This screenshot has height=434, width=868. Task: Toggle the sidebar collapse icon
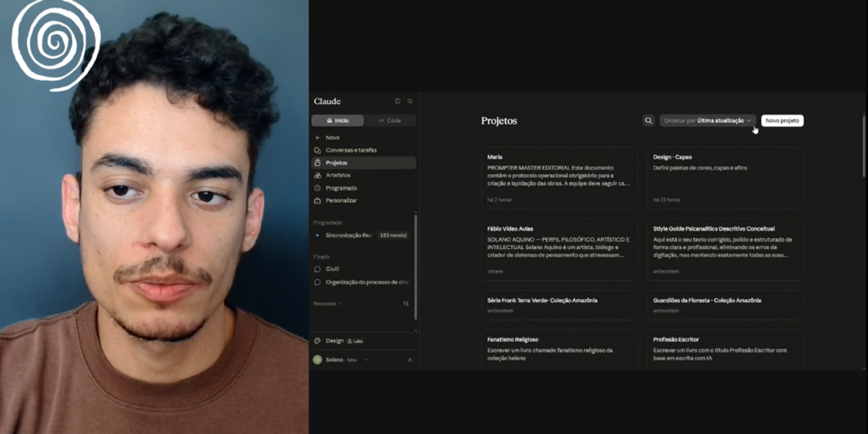[x=398, y=102]
